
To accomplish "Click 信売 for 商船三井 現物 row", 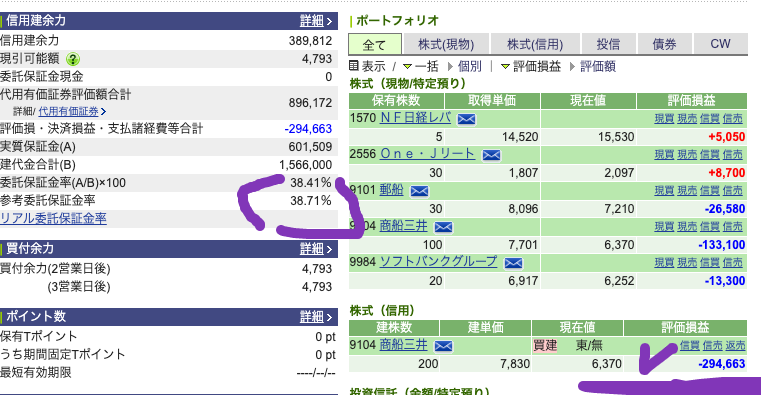I will point(732,227).
